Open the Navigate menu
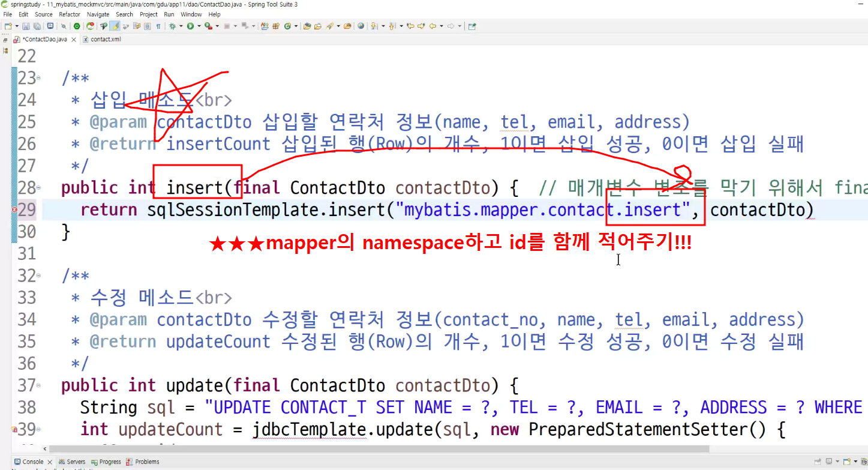Viewport: 868px width, 470px height. click(x=98, y=14)
